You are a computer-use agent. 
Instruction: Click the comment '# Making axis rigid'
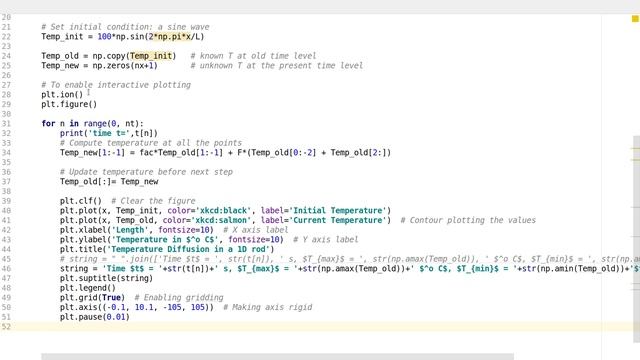267,307
